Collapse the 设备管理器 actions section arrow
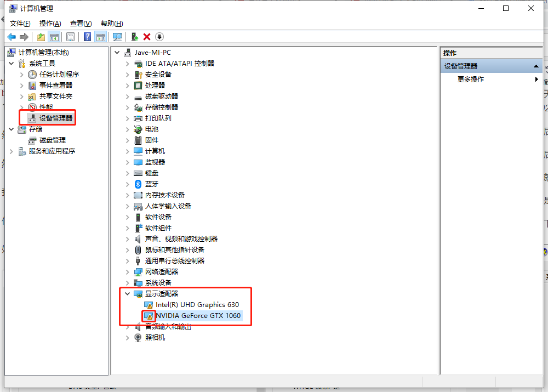548x392 pixels. (x=536, y=66)
